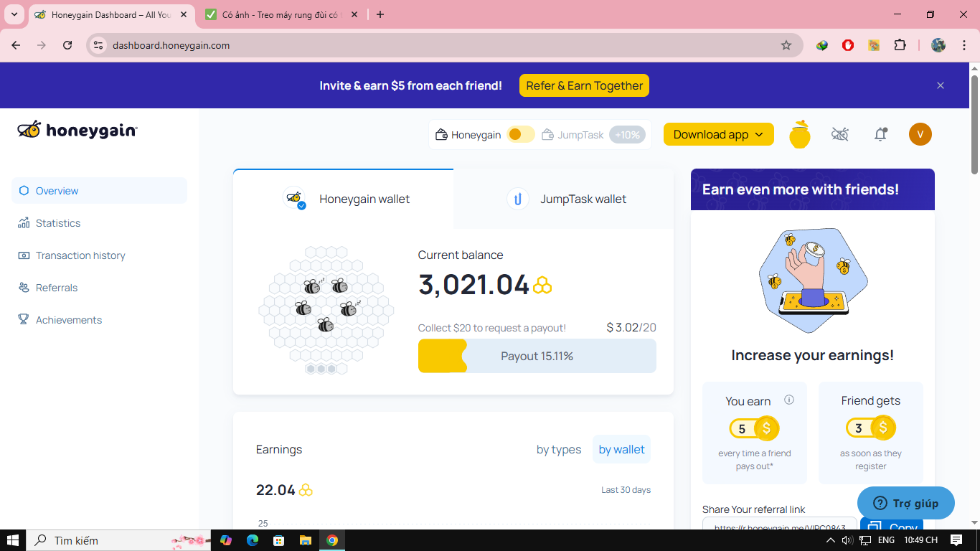Open the Chrome three-dot menu
The width and height of the screenshot is (980, 551).
[963, 45]
